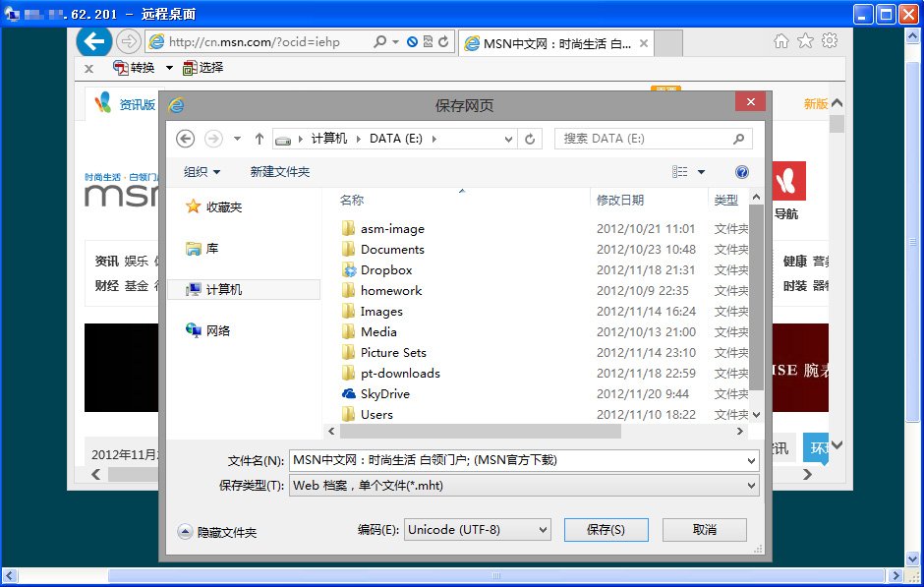This screenshot has height=587, width=924.
Task: Click the file list vertical scrollbar thumb
Action: click(757, 298)
